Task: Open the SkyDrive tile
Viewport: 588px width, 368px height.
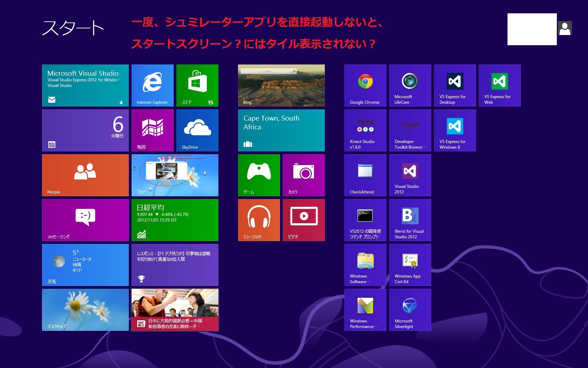Action: (x=197, y=130)
